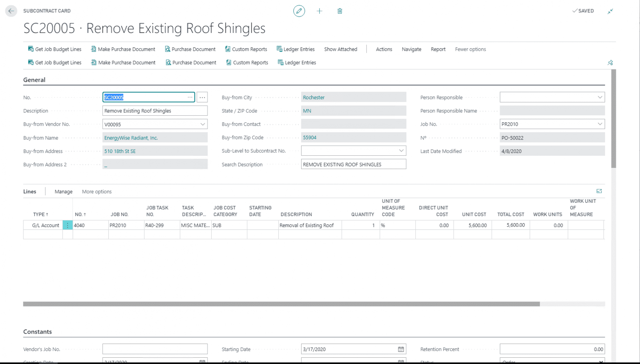Click the pin icon on action bar
Image resolution: width=640 pixels, height=364 pixels.
(610, 63)
